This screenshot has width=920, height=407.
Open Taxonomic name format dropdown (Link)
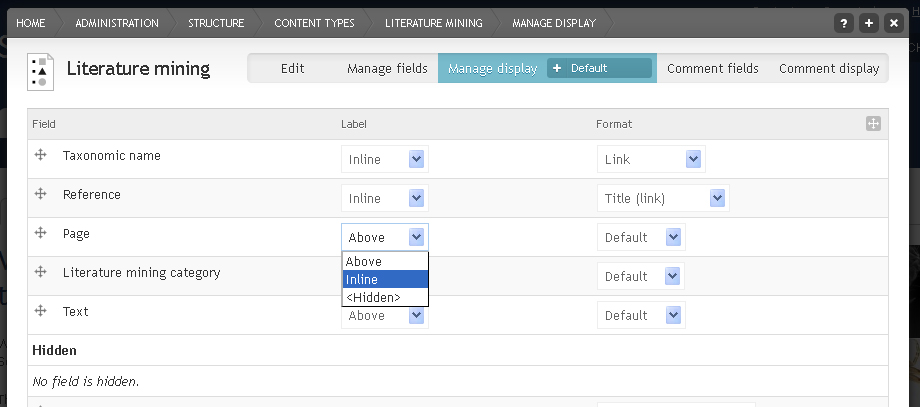(x=651, y=159)
